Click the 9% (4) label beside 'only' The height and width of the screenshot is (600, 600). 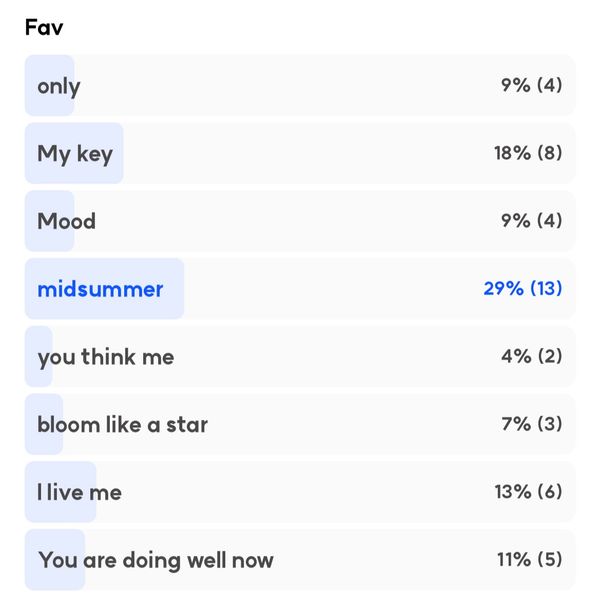coord(532,85)
